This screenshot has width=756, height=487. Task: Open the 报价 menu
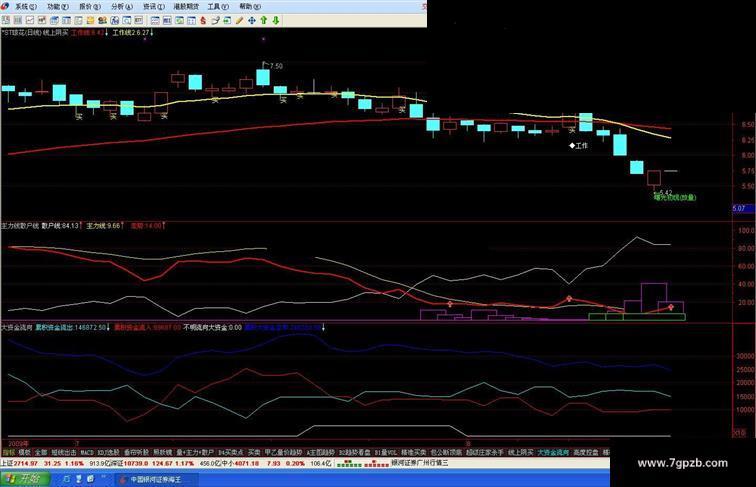[x=90, y=7]
